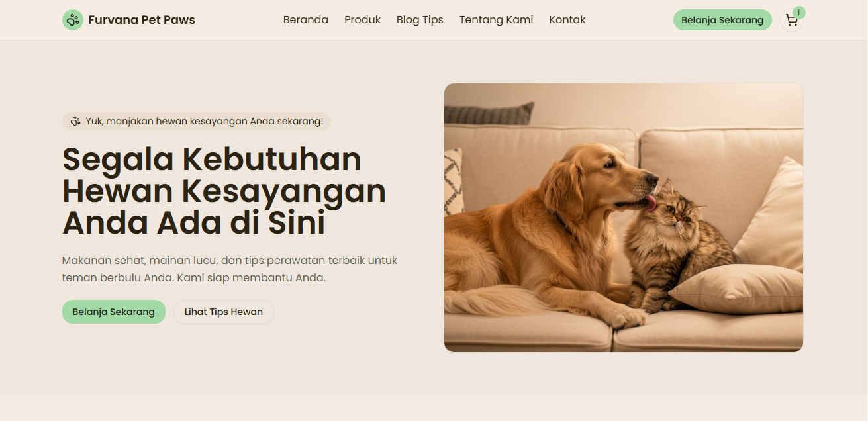The height and width of the screenshot is (421, 868).
Task: Click the paw icon in the promo pill
Action: tap(75, 121)
